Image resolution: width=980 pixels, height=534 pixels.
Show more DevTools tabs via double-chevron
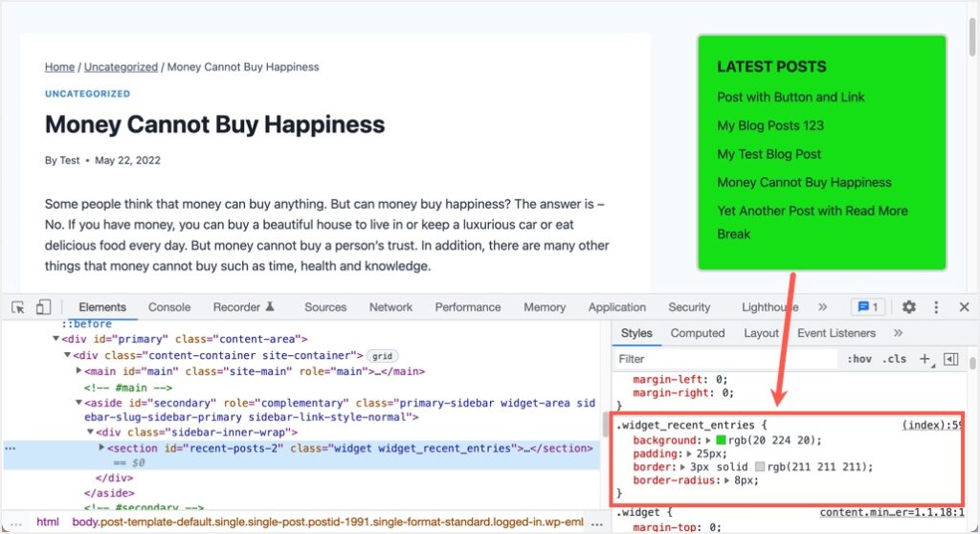[x=822, y=307]
